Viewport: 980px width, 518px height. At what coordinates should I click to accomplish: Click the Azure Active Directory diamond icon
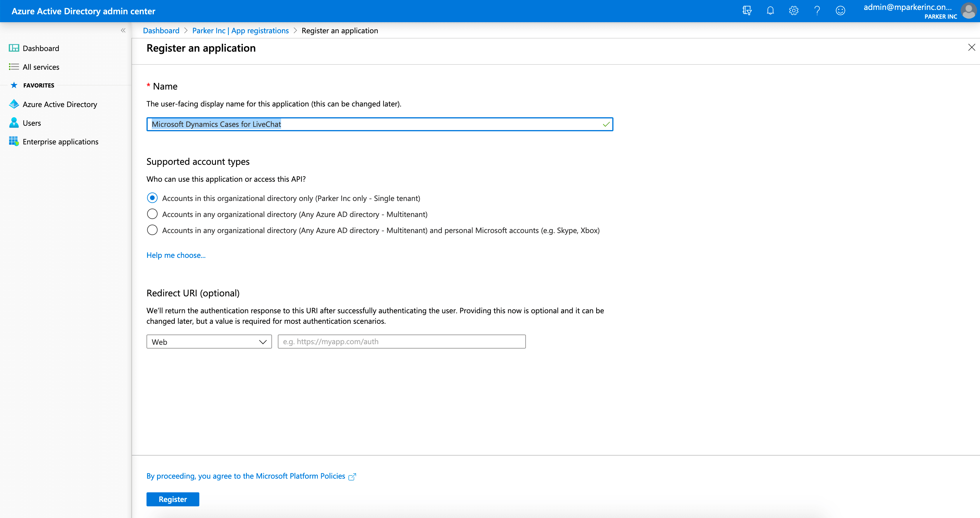(x=14, y=104)
